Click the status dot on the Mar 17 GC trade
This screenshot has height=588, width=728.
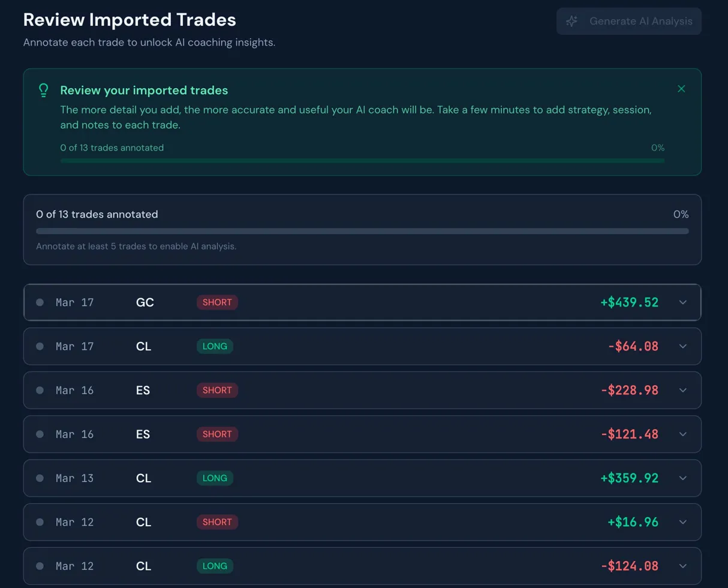40,302
